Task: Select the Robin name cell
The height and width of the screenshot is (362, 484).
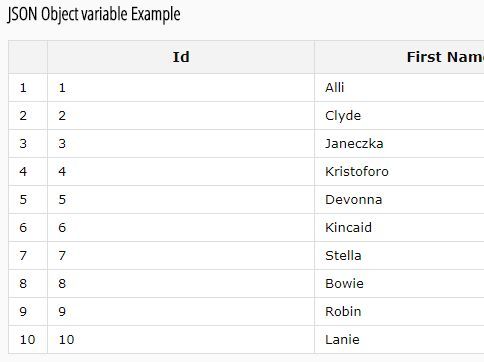Action: point(399,312)
